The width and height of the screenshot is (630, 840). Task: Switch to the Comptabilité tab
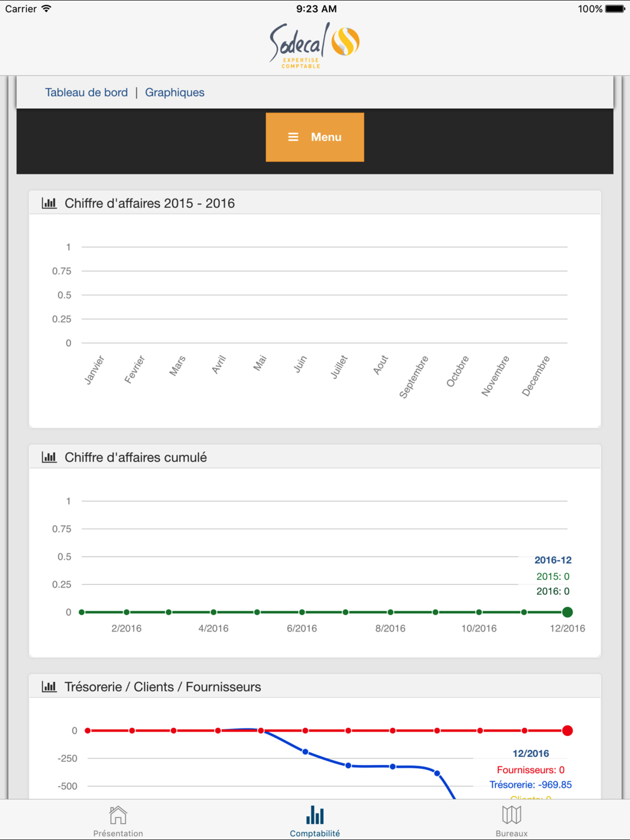[315, 820]
